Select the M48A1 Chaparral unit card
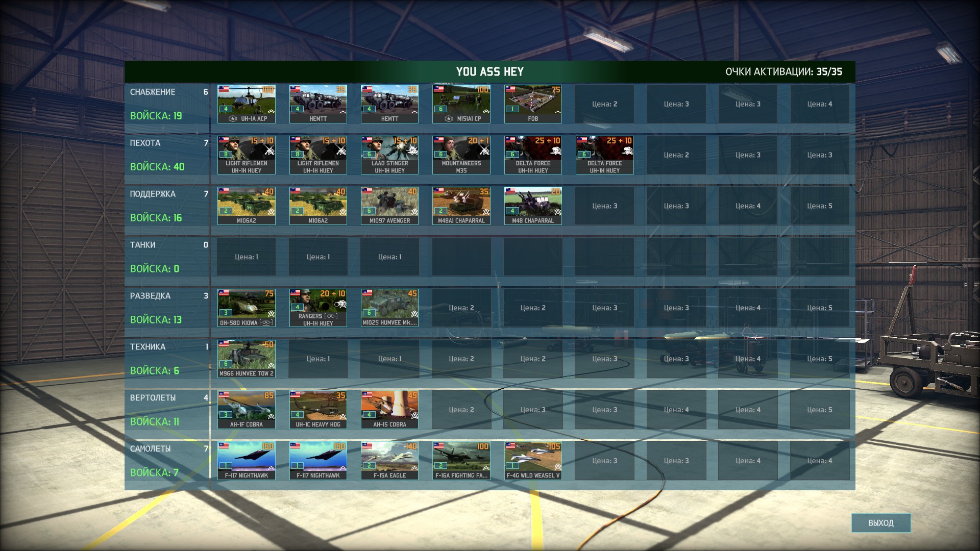980x551 pixels. tap(461, 206)
